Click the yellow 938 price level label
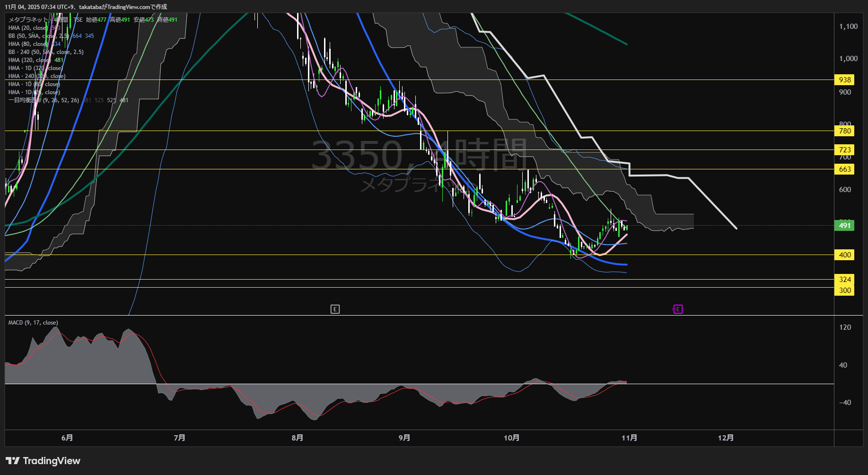This screenshot has height=475, width=868. point(844,80)
